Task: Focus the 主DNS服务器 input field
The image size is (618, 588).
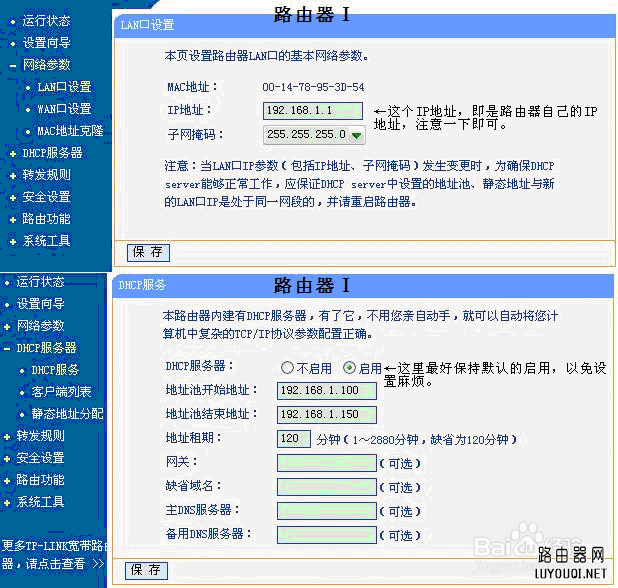Action: pos(326,510)
